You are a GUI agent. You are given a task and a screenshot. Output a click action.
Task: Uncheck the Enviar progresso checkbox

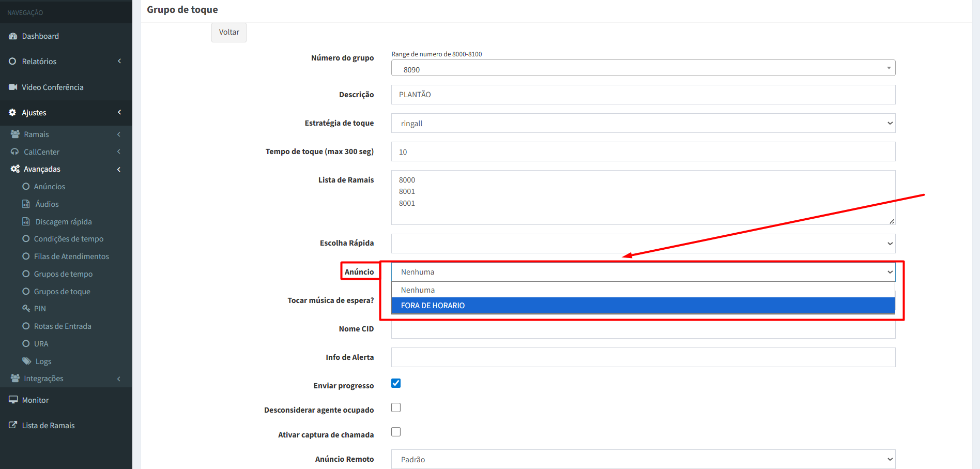pyautogui.click(x=396, y=383)
